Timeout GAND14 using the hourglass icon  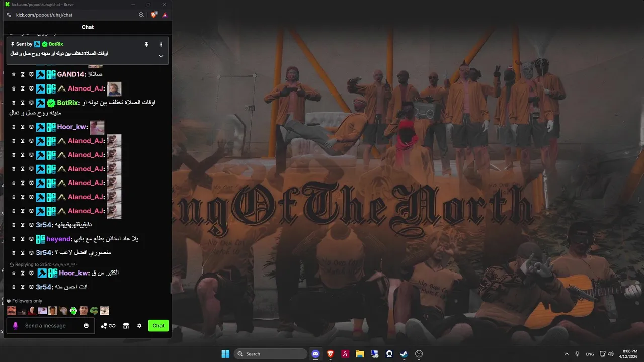tap(23, 74)
